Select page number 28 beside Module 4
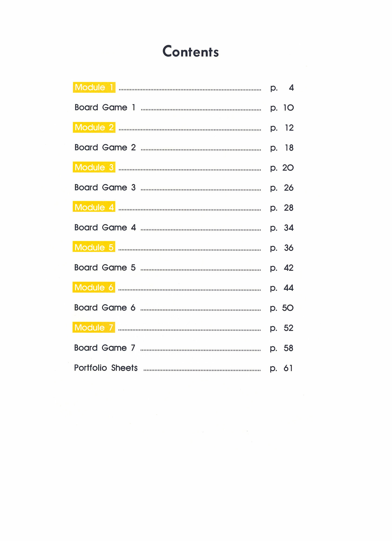This screenshot has width=392, height=541. [x=288, y=208]
